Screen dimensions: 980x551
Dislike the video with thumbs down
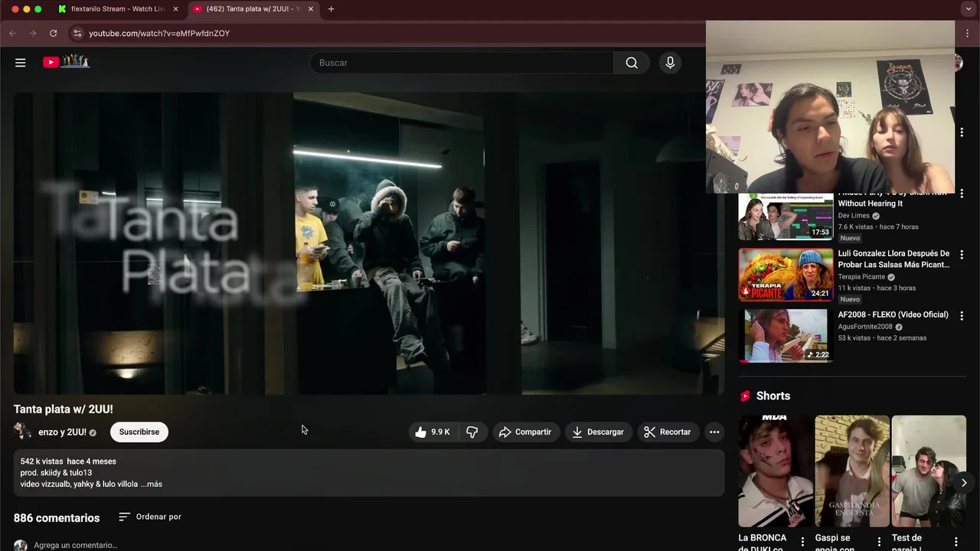(472, 432)
